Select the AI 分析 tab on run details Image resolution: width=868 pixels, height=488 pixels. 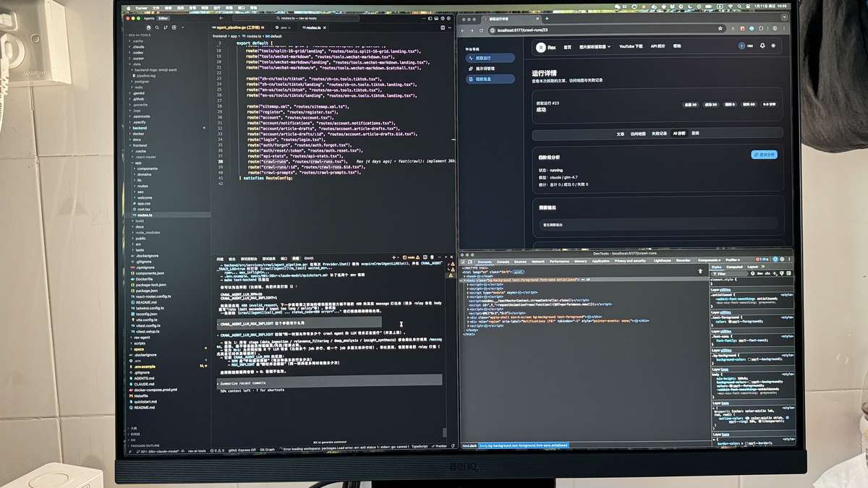[679, 134]
